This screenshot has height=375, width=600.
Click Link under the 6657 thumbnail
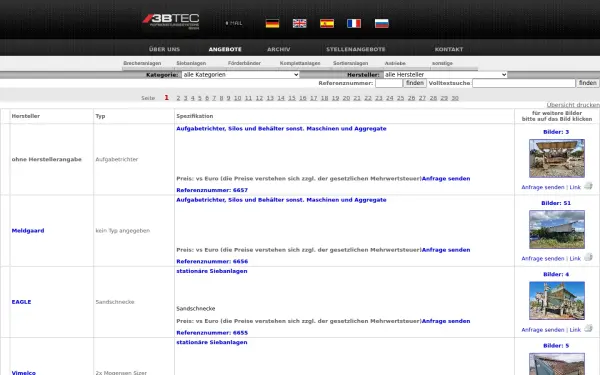pos(575,187)
